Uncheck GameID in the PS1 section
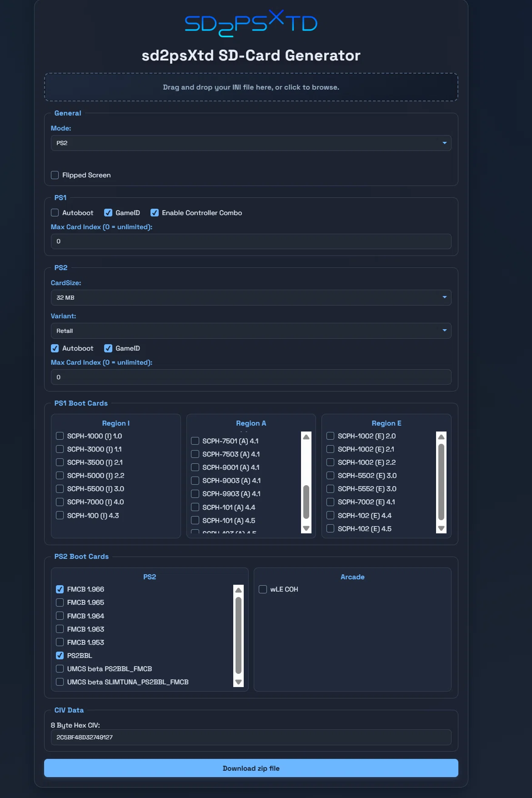 pos(108,213)
